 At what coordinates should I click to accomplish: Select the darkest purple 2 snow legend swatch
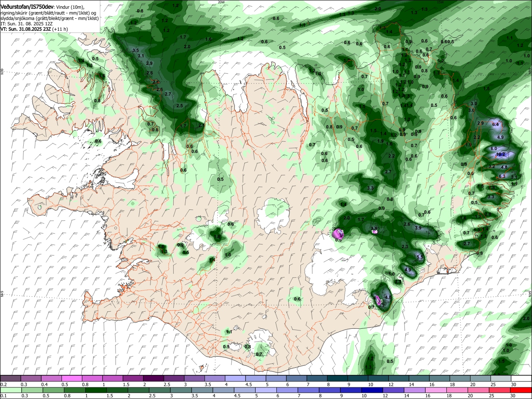tap(153, 379)
